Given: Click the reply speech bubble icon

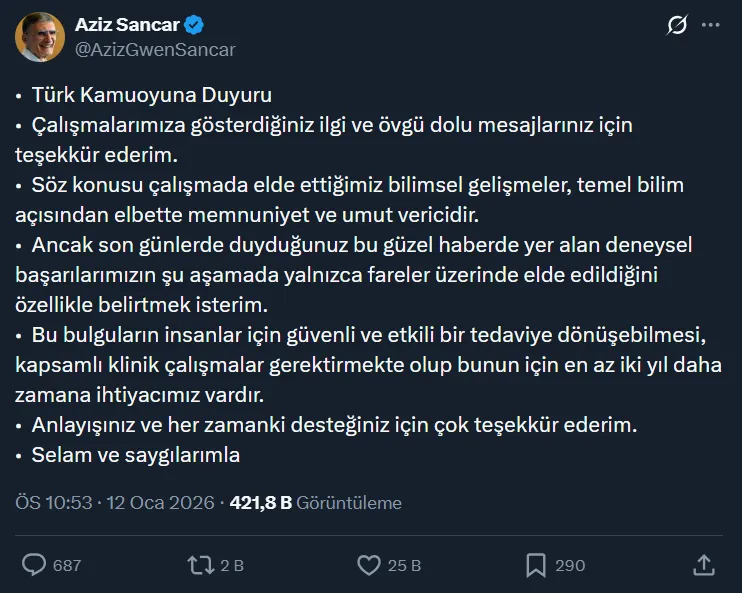Looking at the screenshot, I should click(x=34, y=565).
